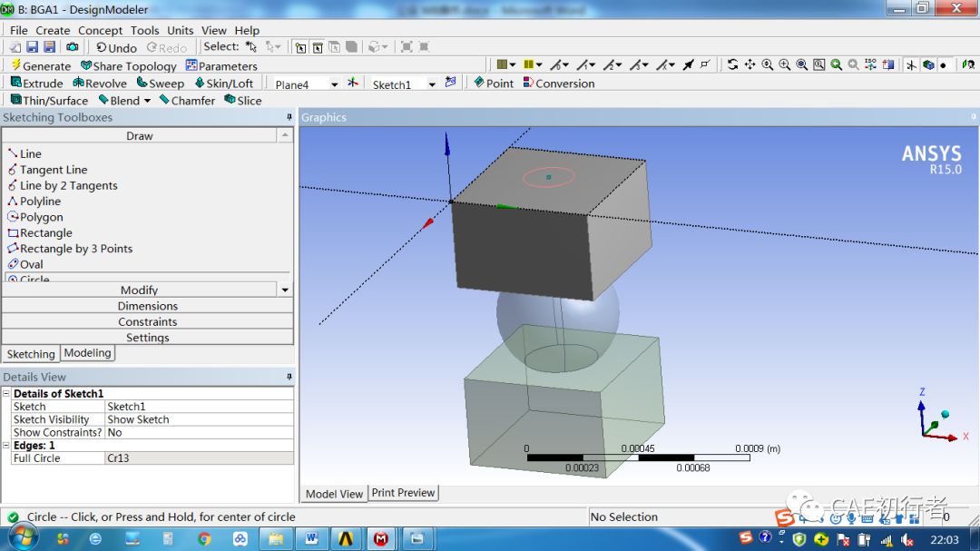Viewport: 980px width, 551px height.
Task: Pin the Sketching Toolboxes panel
Action: tap(289, 117)
